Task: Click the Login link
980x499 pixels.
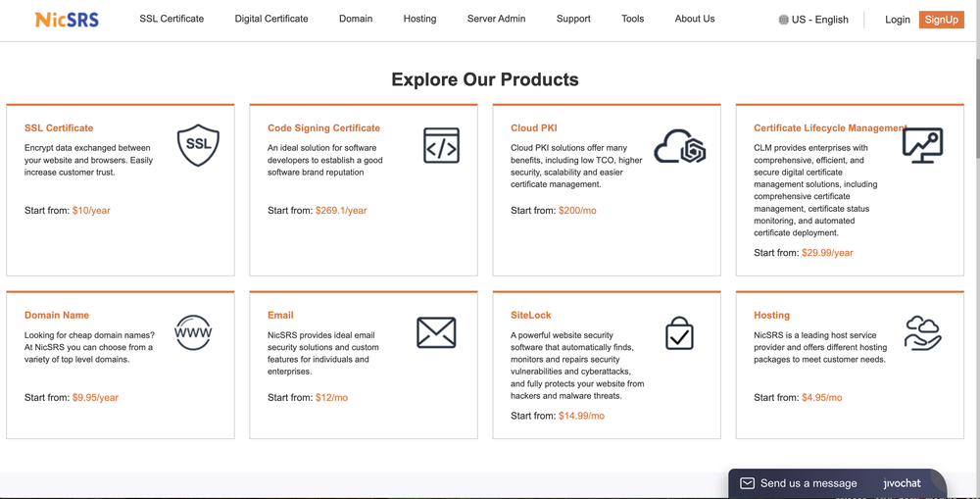Action: pos(898,20)
